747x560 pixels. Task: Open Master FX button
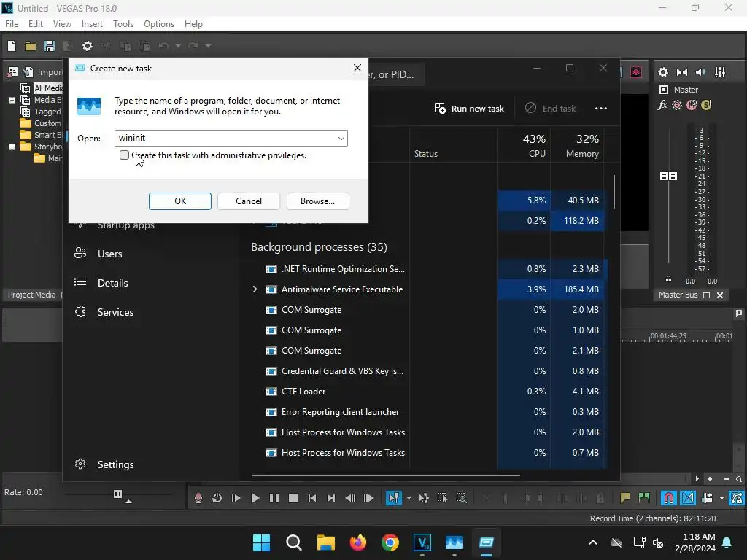pyautogui.click(x=662, y=105)
